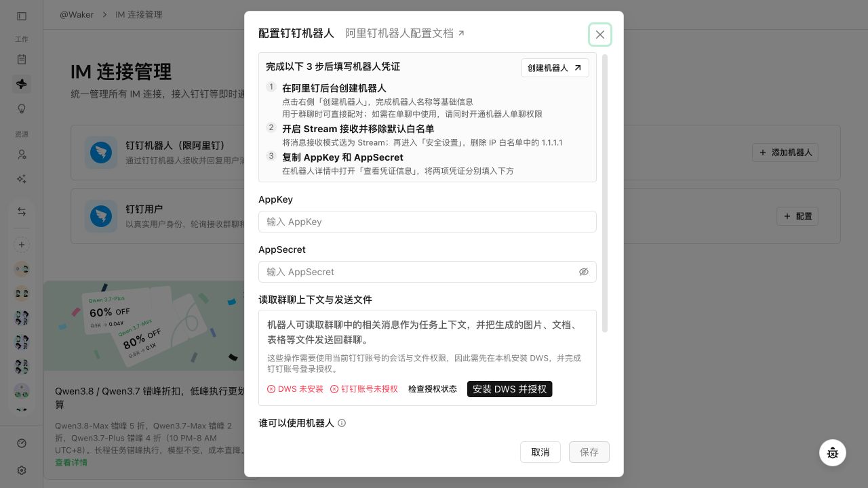Click the 钉钉机器人 logo icon
This screenshot has height=488, width=868.
click(x=101, y=152)
